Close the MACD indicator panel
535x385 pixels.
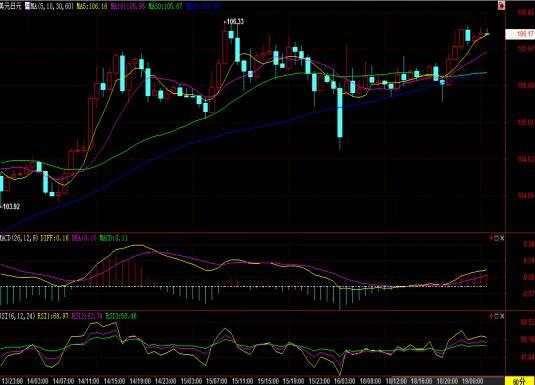coord(502,238)
